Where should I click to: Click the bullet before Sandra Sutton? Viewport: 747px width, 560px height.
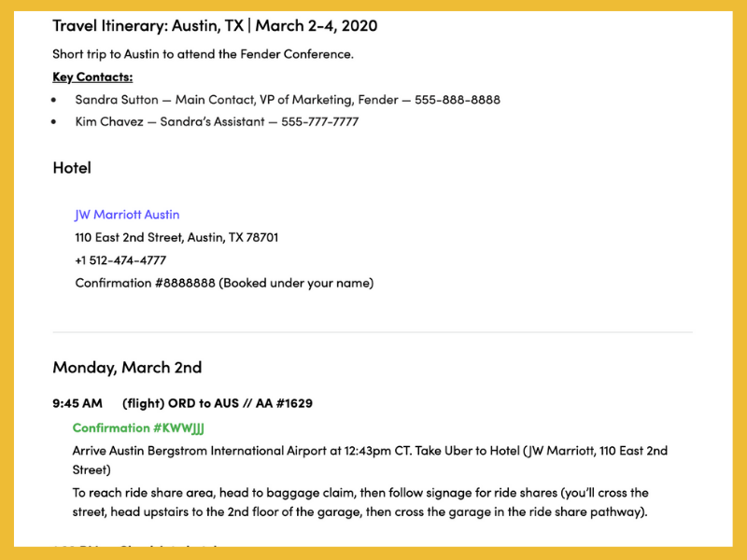54,100
